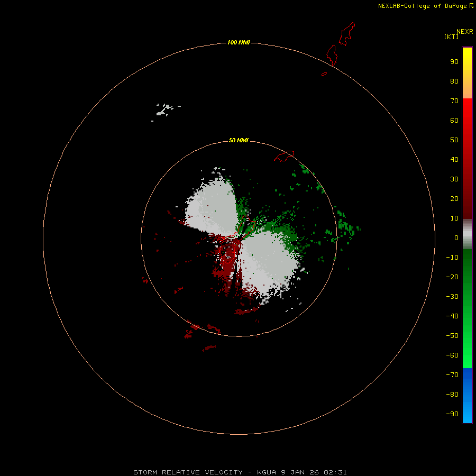The height and width of the screenshot is (476, 476).
Task: Click the [KT] units label
Action: [x=452, y=36]
